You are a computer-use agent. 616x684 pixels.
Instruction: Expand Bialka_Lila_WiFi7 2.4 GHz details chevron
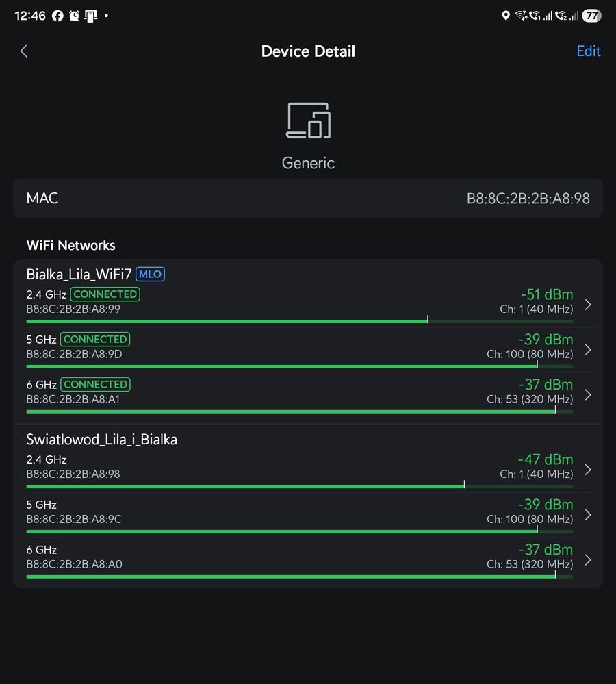pyautogui.click(x=587, y=305)
